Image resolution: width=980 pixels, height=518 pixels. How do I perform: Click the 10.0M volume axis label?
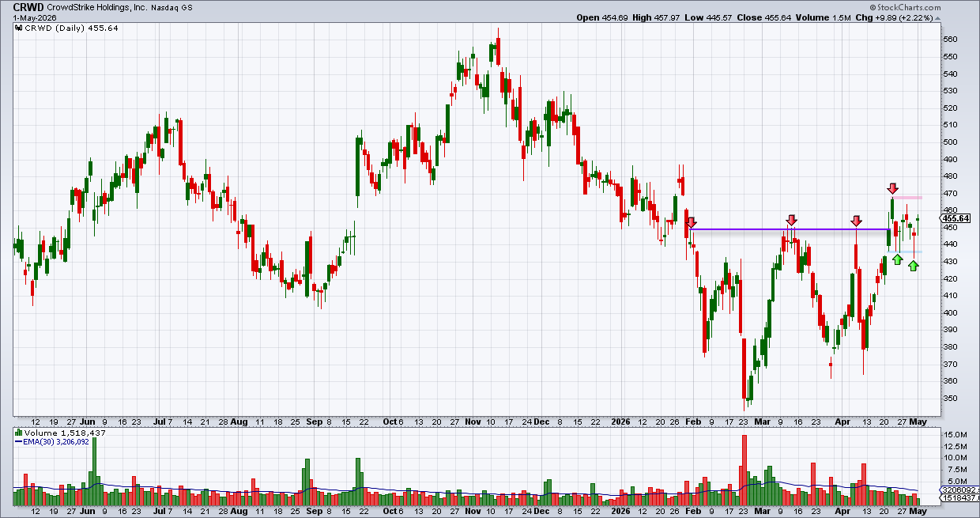coord(955,457)
